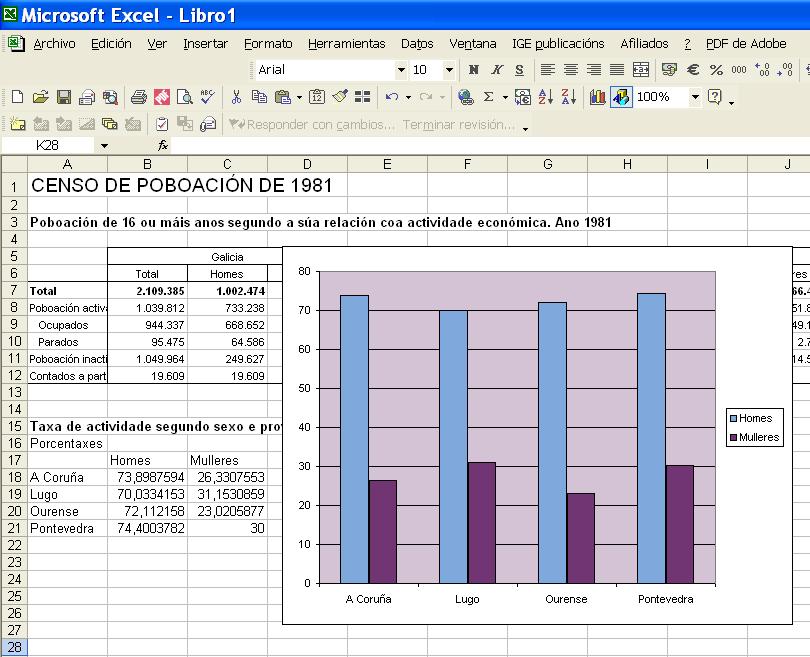Image resolution: width=810 pixels, height=657 pixels.
Task: Sort descending Z to A
Action: [569, 97]
